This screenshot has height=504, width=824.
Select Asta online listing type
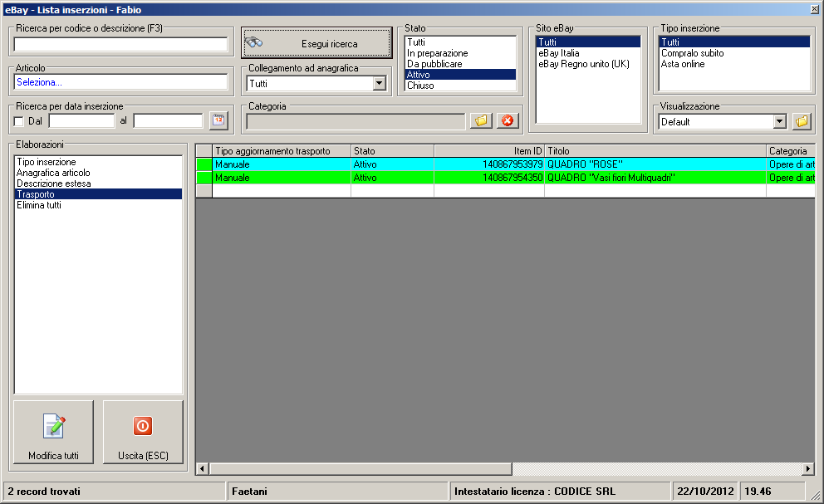[x=734, y=64]
